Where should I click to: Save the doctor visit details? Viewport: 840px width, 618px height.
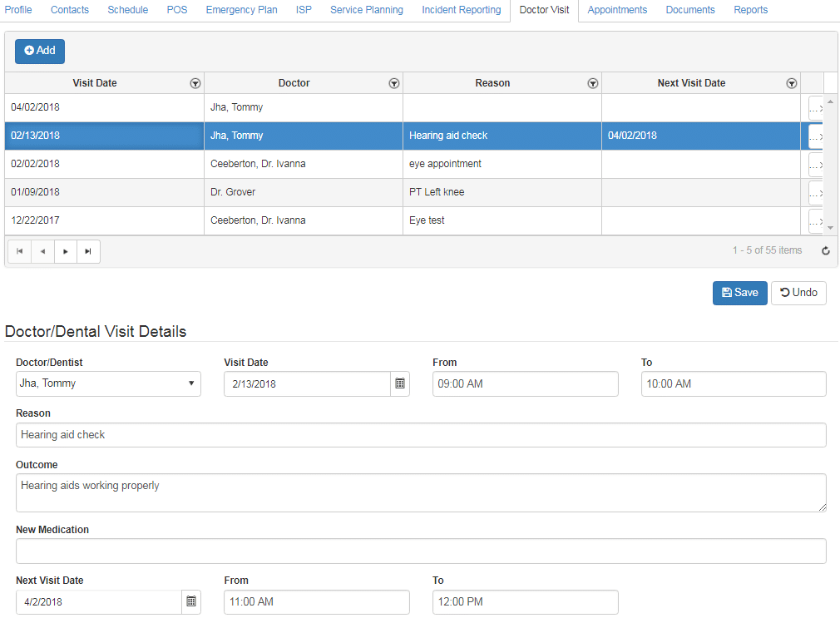(x=739, y=293)
